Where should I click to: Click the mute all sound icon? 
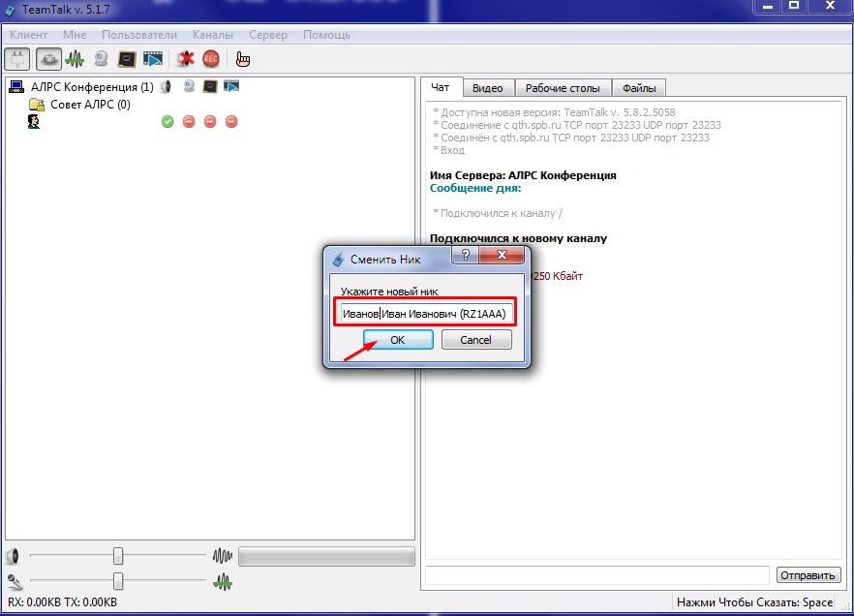185,59
